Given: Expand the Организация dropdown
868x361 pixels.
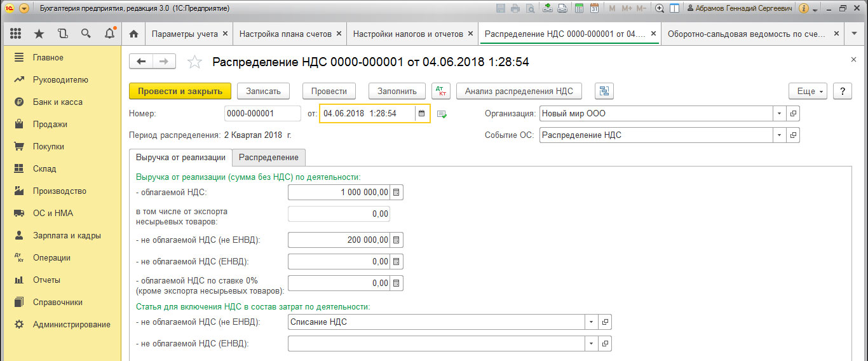Looking at the screenshot, I should pos(780,114).
